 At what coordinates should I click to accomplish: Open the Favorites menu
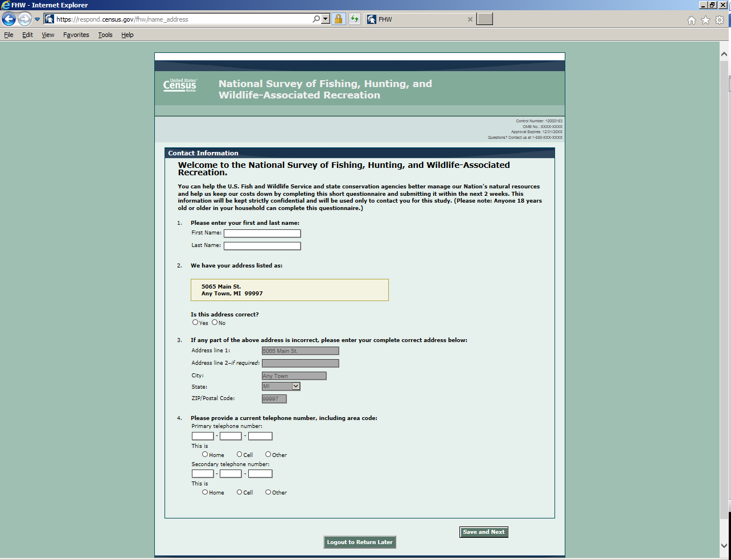coord(76,35)
